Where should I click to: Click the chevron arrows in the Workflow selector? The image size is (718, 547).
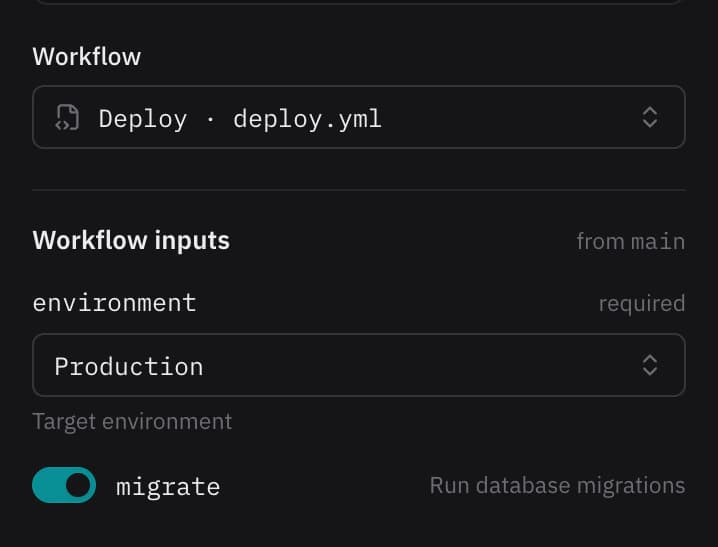649,117
